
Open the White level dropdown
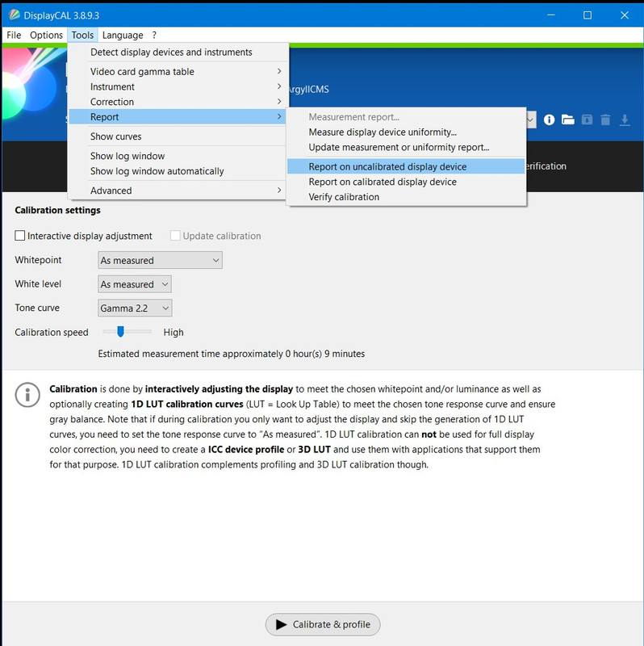pos(135,284)
